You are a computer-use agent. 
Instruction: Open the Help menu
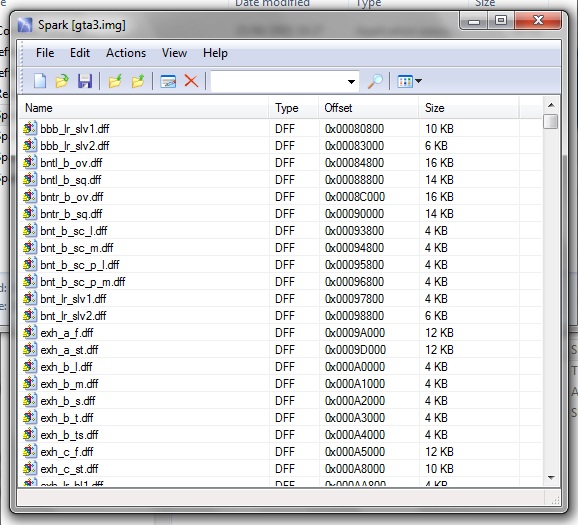pyautogui.click(x=215, y=53)
